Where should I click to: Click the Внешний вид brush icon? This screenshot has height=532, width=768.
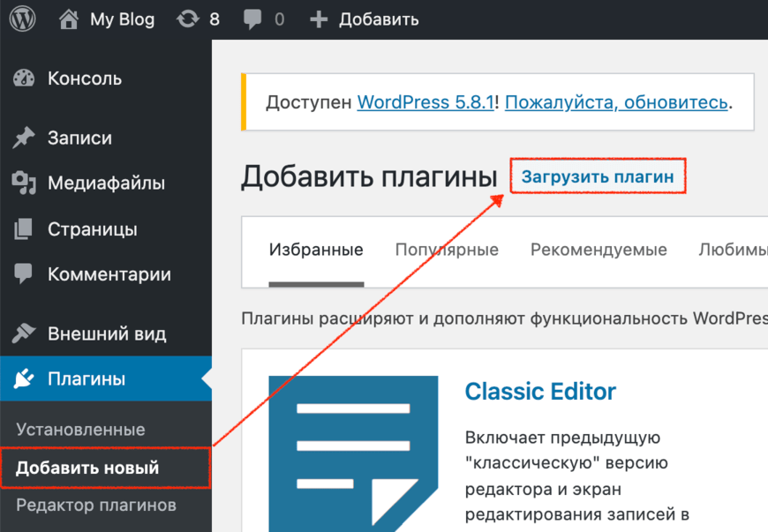tap(24, 333)
